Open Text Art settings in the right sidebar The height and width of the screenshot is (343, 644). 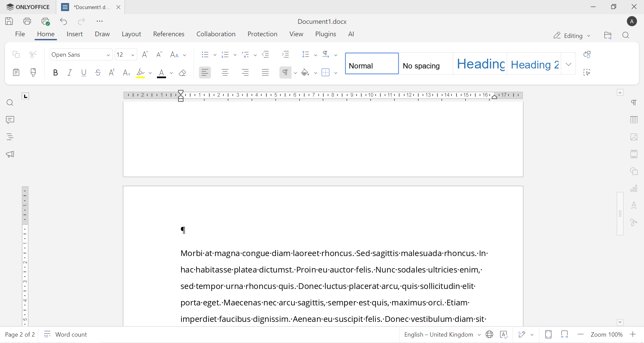coord(634,205)
